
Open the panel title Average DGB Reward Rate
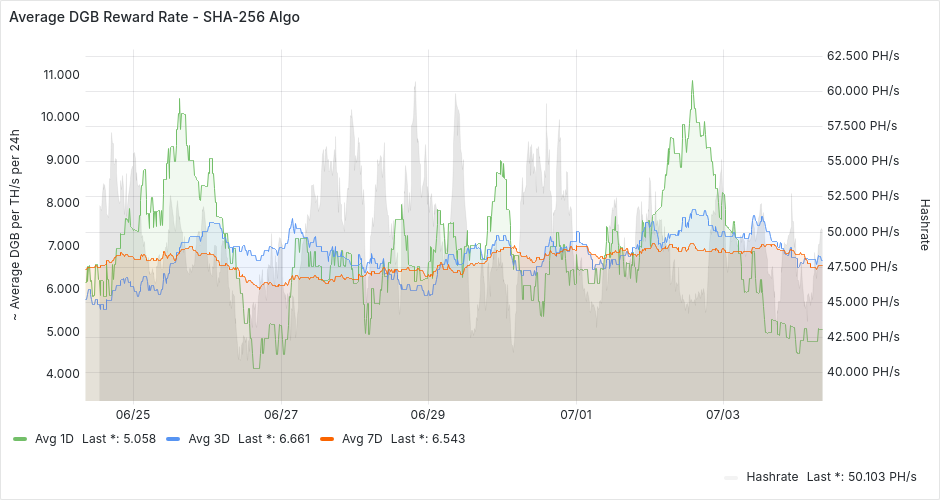(x=154, y=17)
